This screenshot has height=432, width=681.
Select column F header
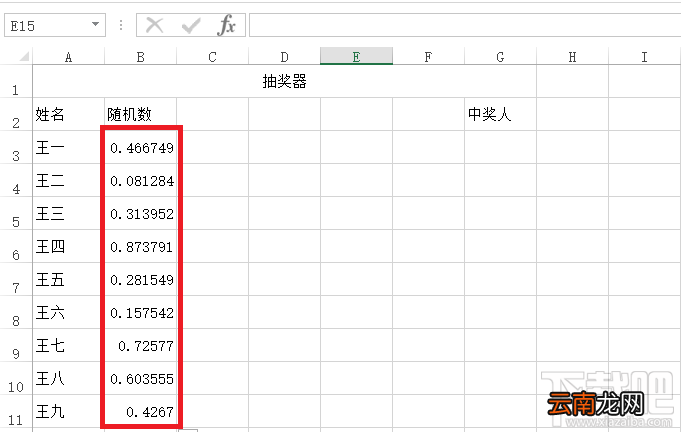[429, 57]
